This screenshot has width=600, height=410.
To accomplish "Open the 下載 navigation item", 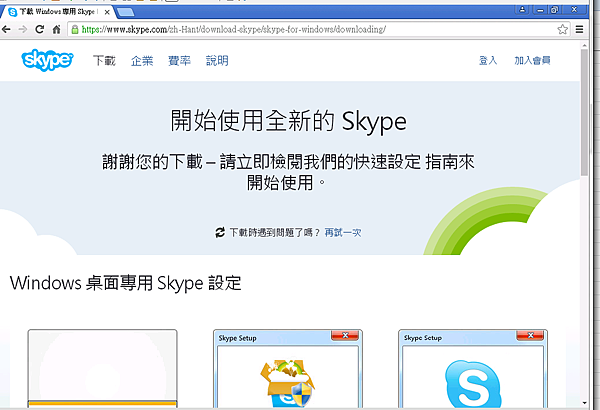I will [104, 60].
